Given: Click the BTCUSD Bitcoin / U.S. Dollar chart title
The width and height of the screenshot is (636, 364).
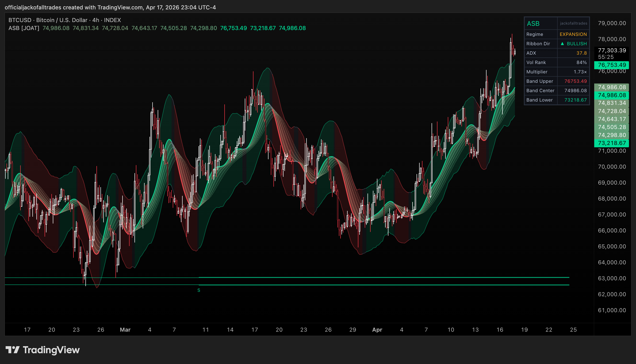Looking at the screenshot, I should tap(65, 20).
